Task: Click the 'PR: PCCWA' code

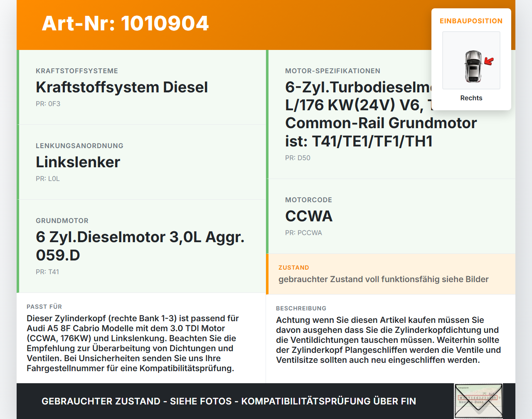Action: pyautogui.click(x=303, y=233)
